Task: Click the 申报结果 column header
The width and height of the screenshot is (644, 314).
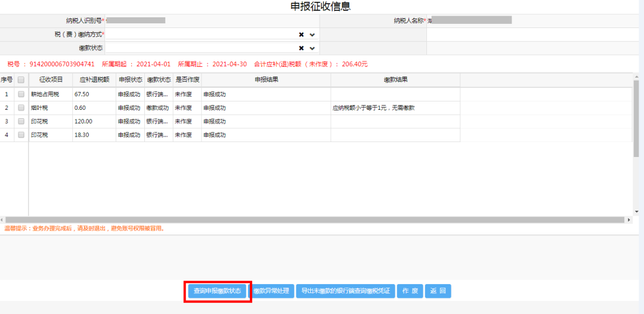Action: [266, 80]
